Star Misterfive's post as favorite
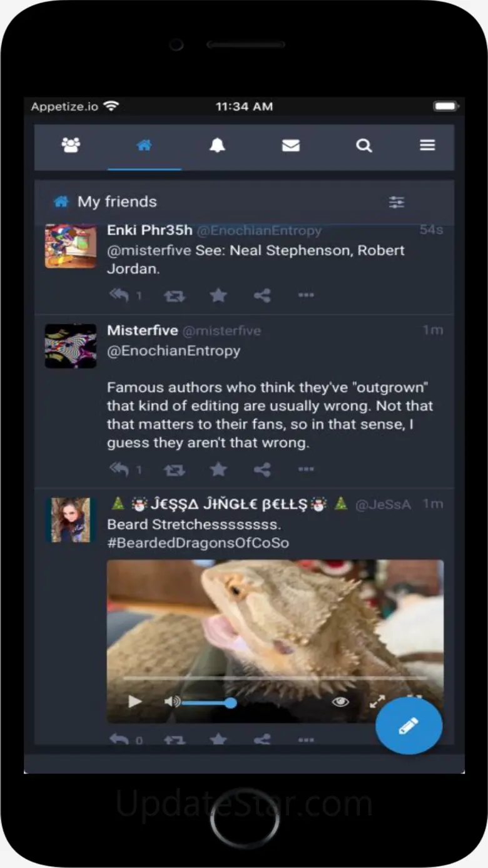Viewport: 488px width, 868px height. (218, 469)
